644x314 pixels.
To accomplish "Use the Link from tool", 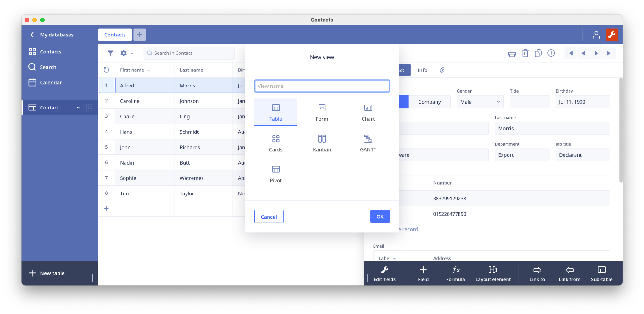I will [x=569, y=273].
